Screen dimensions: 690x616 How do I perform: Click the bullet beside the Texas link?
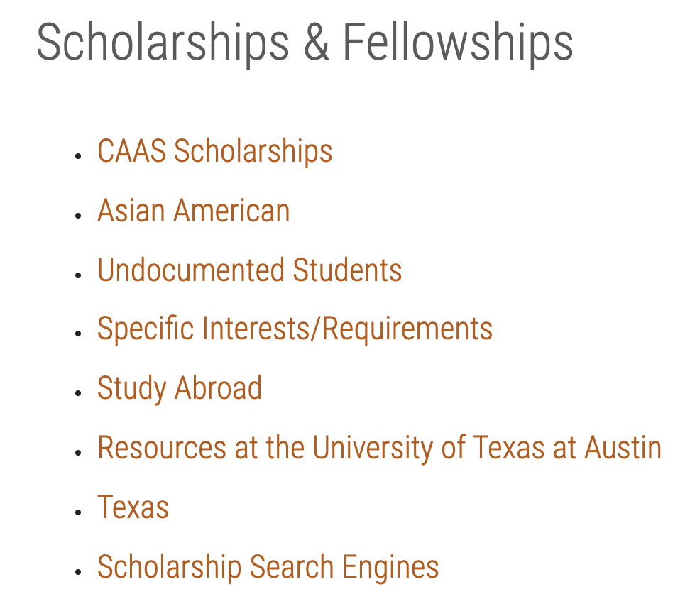point(78,512)
